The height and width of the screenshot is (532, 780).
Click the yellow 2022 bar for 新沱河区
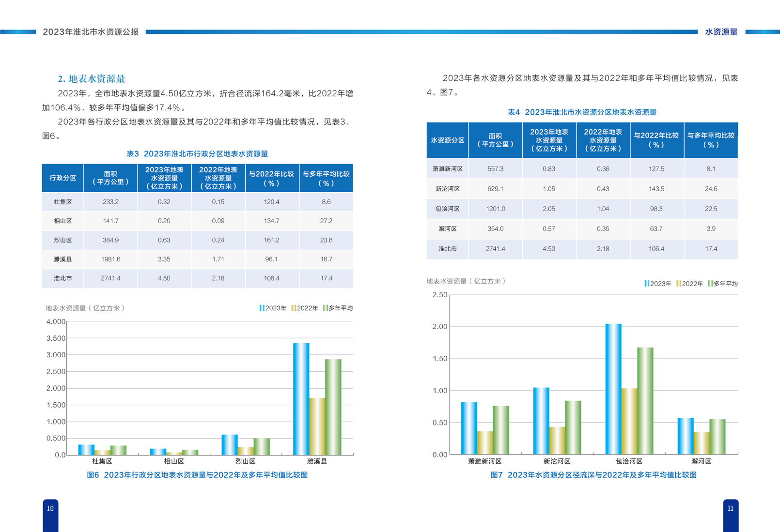click(557, 441)
